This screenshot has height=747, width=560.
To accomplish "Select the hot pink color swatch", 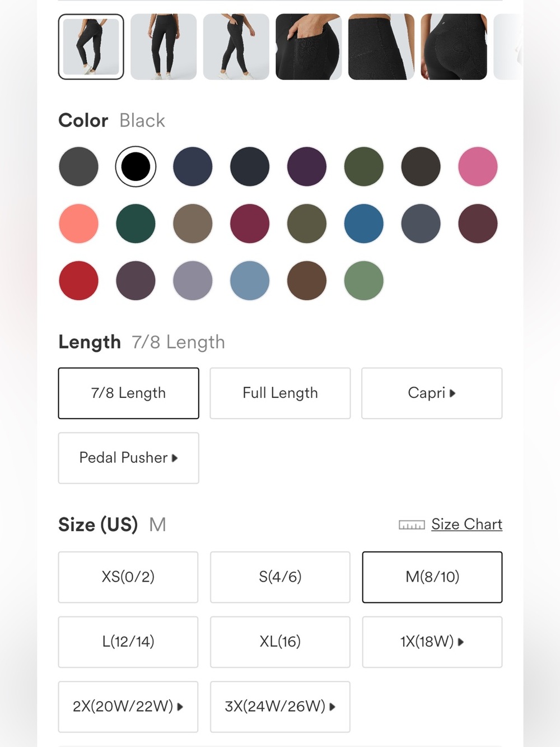I will click(478, 166).
